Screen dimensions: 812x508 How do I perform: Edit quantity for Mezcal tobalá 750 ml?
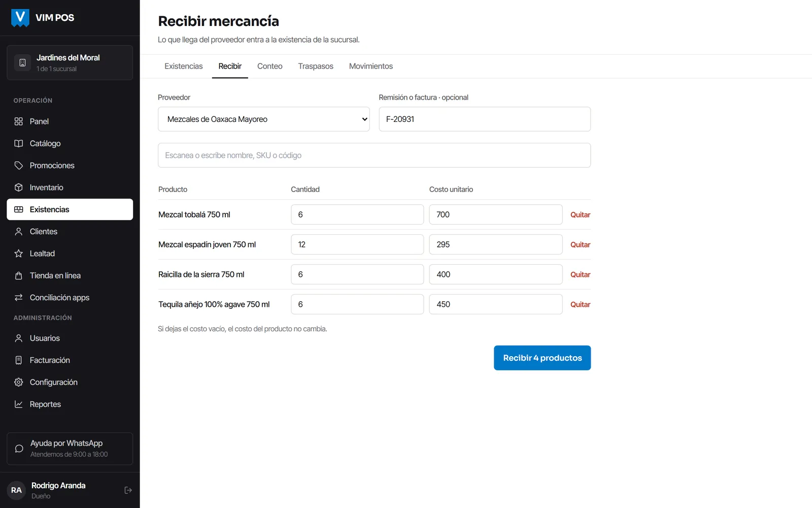pos(357,214)
